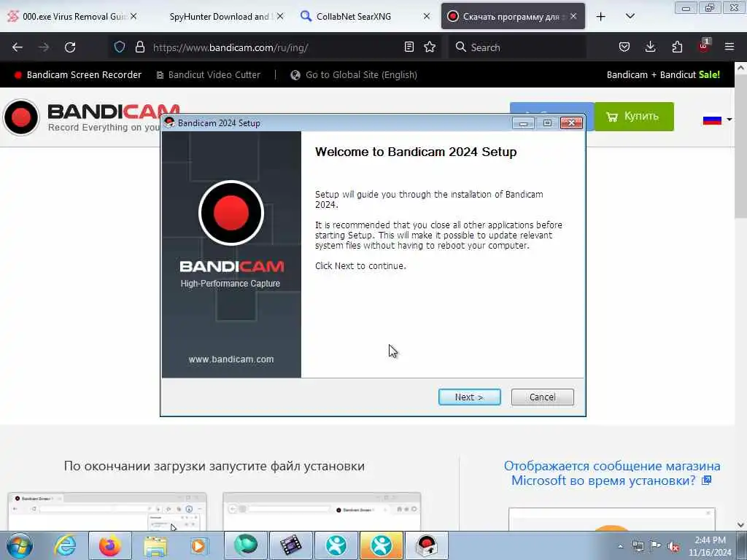Open the Pocket save icon in toolbar
This screenshot has width=747, height=560.
624,47
